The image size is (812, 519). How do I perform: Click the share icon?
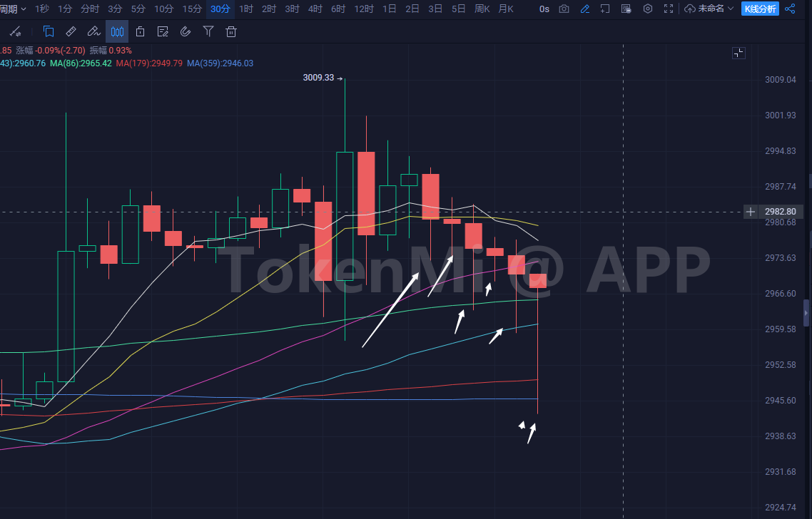(790, 9)
